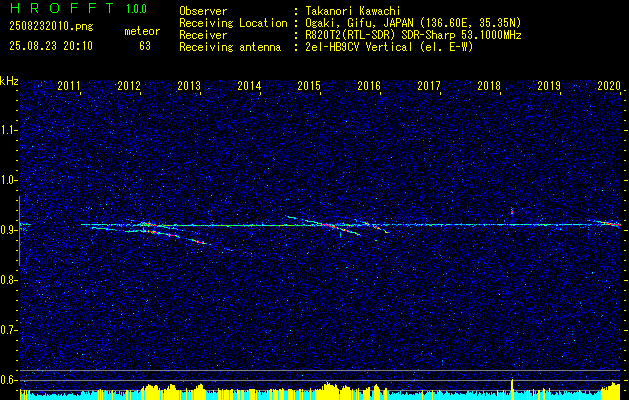This screenshot has width=629, height=400.
Task: Click the 0.9 kHz frequency label
Action: click(8, 230)
